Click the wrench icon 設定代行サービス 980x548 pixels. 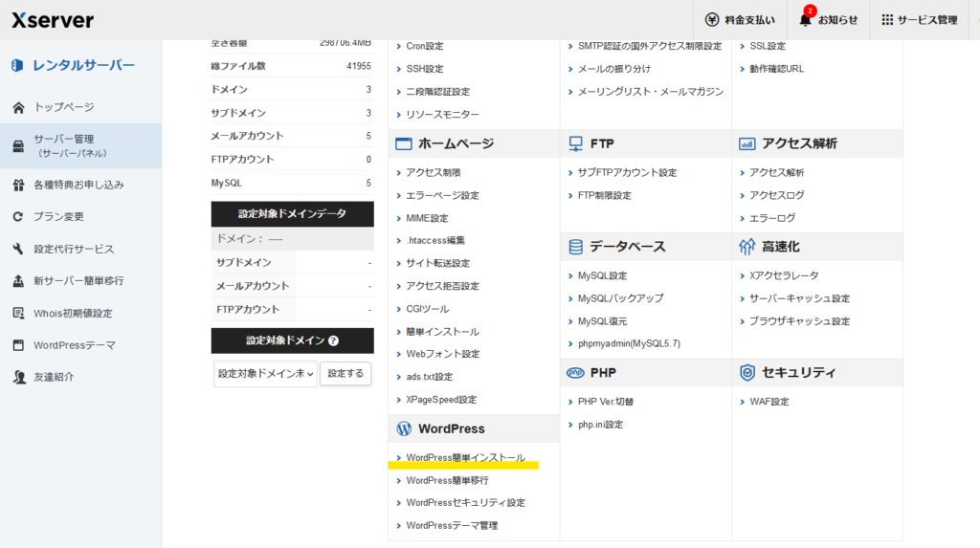coord(18,249)
